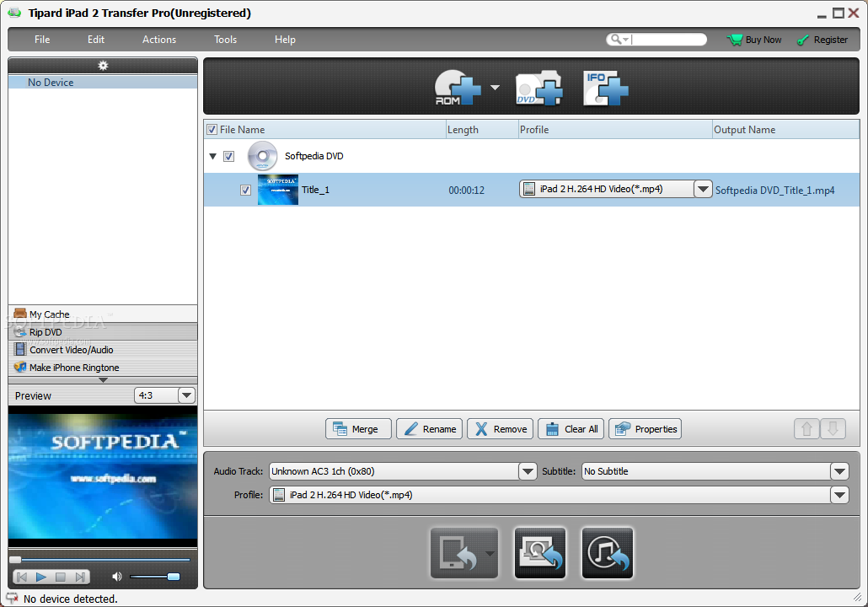Image resolution: width=868 pixels, height=607 pixels.
Task: Uncheck the Title_1 checkbox
Action: tap(245, 191)
